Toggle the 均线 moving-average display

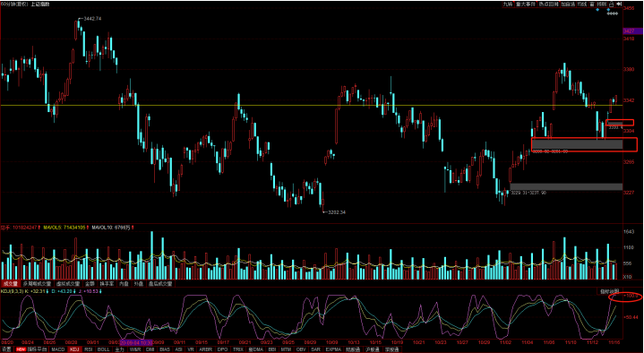point(582,4)
